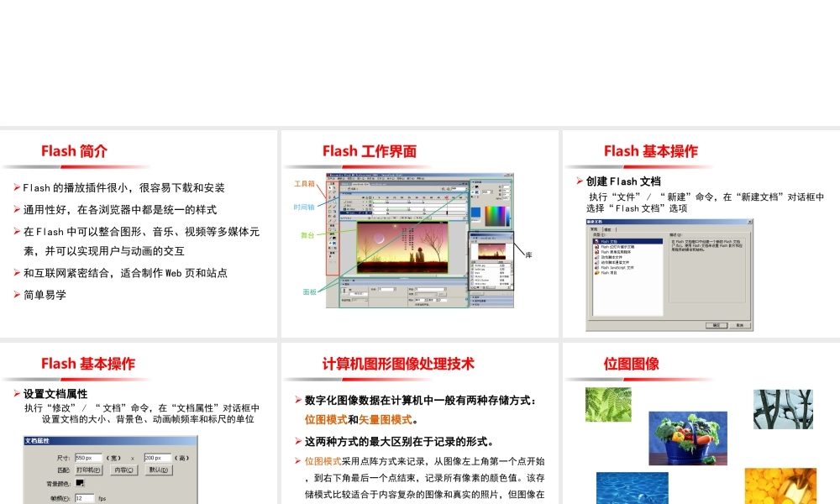The image size is (840, 504).
Task: Pick a color from the rainbow spectrum picker
Action: 495,216
